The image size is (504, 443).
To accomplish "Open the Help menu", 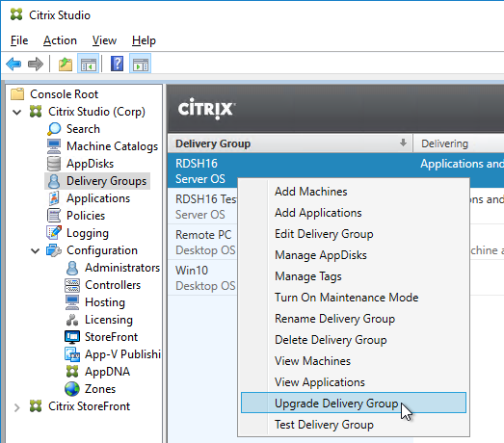I will click(x=144, y=40).
